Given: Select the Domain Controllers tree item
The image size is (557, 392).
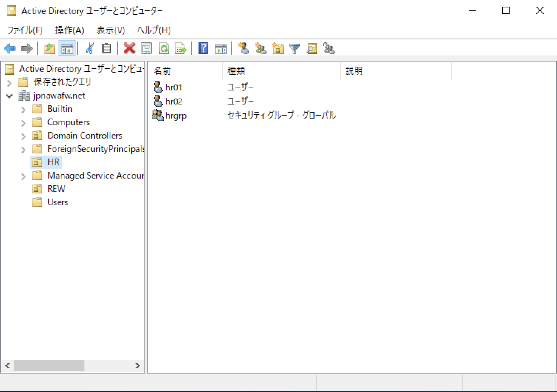Looking at the screenshot, I should [x=85, y=136].
